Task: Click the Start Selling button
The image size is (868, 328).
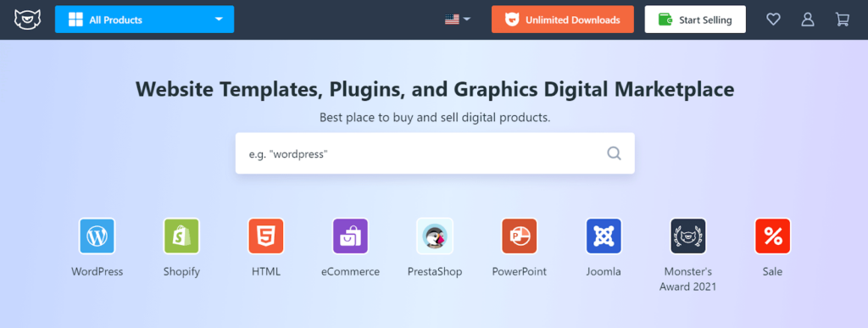Action: coord(695,19)
